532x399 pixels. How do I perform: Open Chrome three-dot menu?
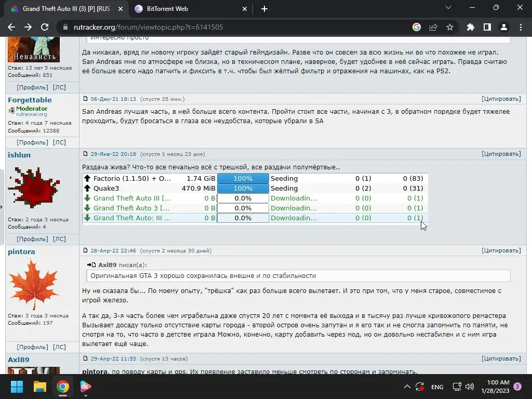(521, 27)
